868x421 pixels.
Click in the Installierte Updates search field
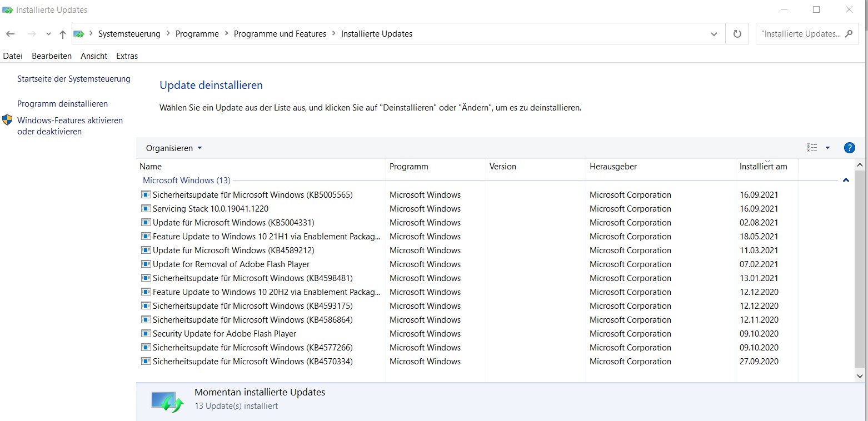click(x=800, y=34)
